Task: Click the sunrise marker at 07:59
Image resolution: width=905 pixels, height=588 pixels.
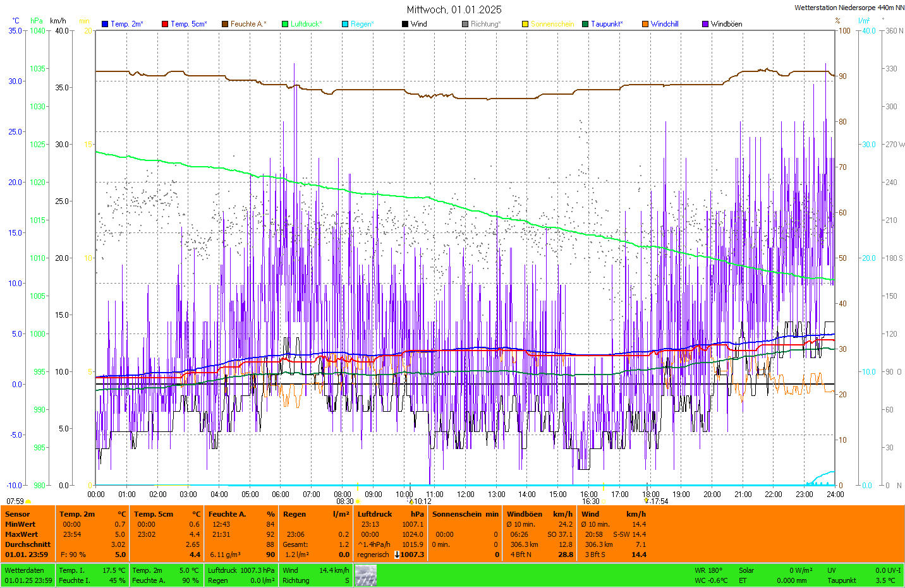Action: [x=28, y=501]
